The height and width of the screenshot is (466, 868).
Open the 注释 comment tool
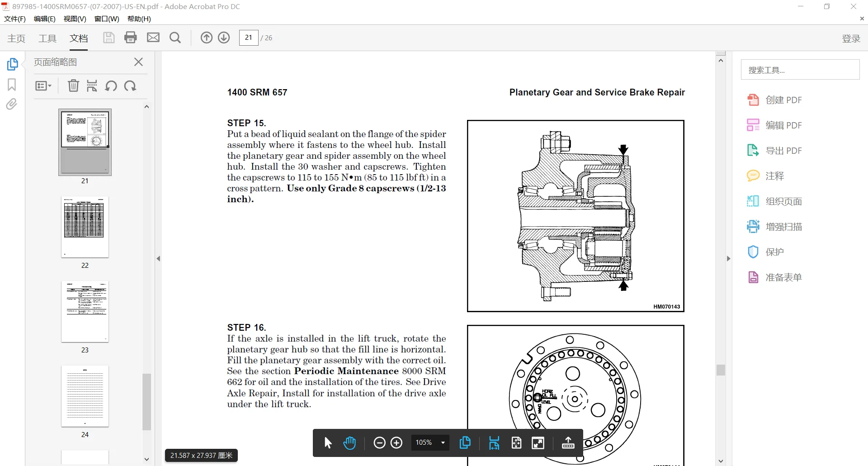point(765,176)
